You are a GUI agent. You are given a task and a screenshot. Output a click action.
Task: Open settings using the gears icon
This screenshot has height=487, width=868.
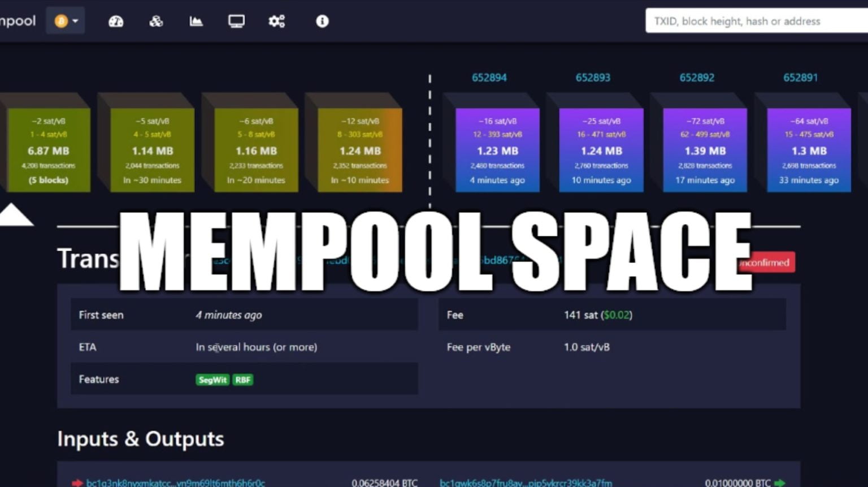point(277,21)
